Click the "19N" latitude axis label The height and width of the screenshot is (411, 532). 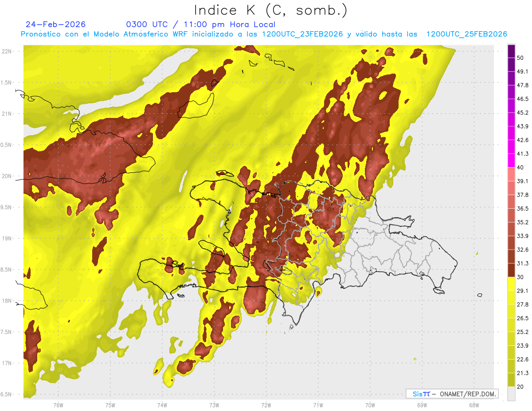click(7, 239)
